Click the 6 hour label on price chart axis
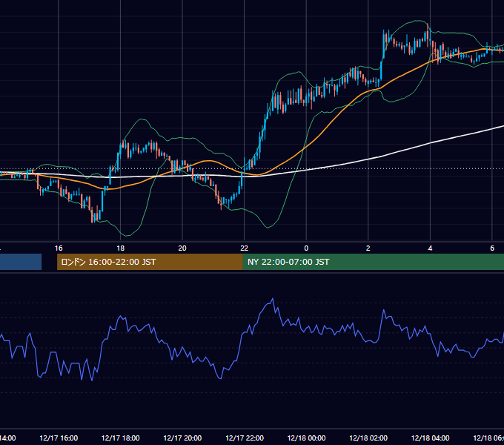This screenshot has width=504, height=445. point(492,248)
